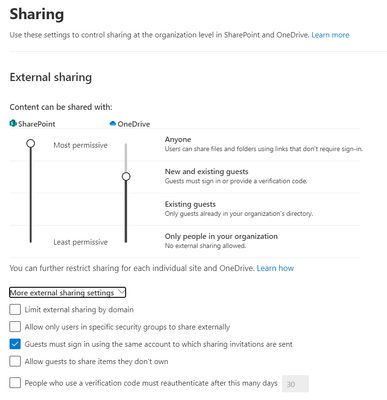
Task: Select the Anyone sharing level
Action: [x=178, y=139]
